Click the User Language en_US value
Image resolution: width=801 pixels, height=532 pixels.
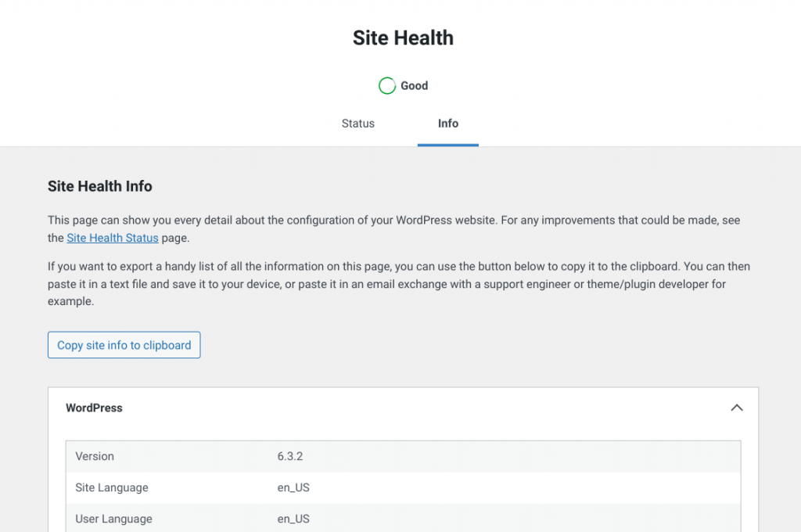pos(293,519)
